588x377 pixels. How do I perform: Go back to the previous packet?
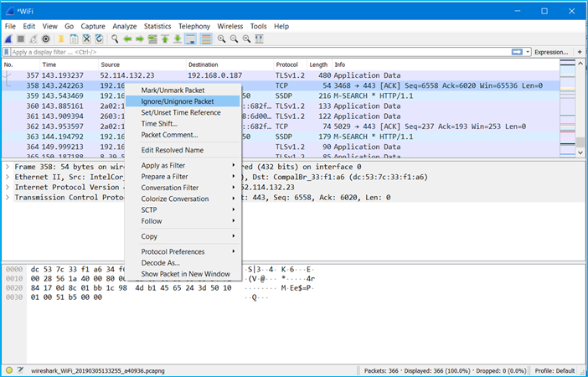tap(127, 39)
